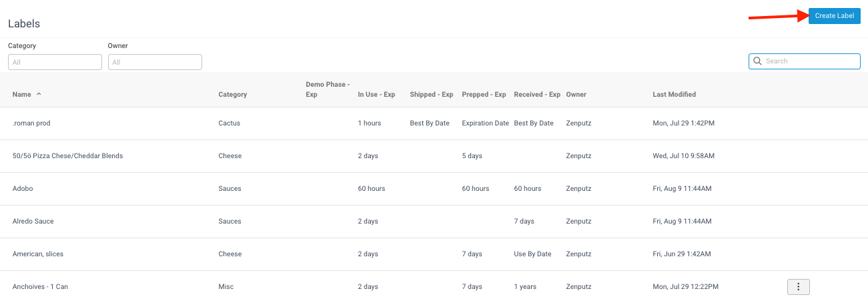Sort by the Category column header
The height and width of the screenshot is (303, 868).
(233, 95)
